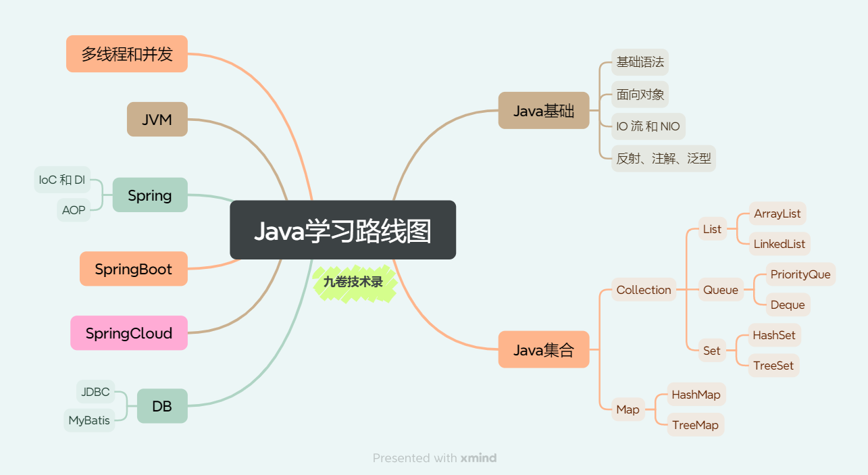The image size is (868, 475).
Task: Select the 基础语法 subtopic
Action: 640,62
